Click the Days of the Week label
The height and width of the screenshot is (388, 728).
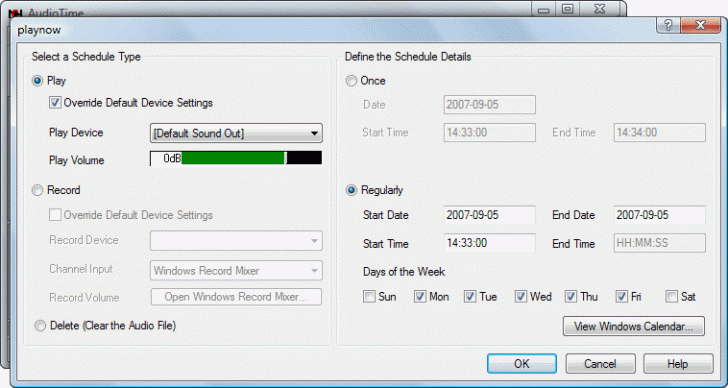coord(404,272)
